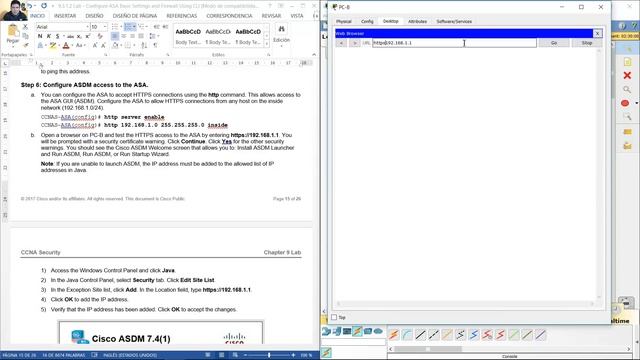
Task: Open the REFERENCIAS ribbon tab
Action: [182, 16]
